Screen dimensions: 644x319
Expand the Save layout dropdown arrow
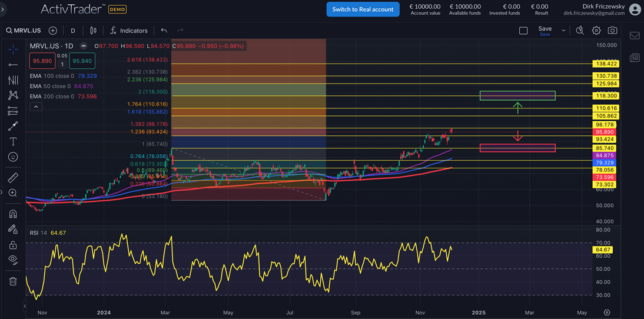[x=563, y=31]
